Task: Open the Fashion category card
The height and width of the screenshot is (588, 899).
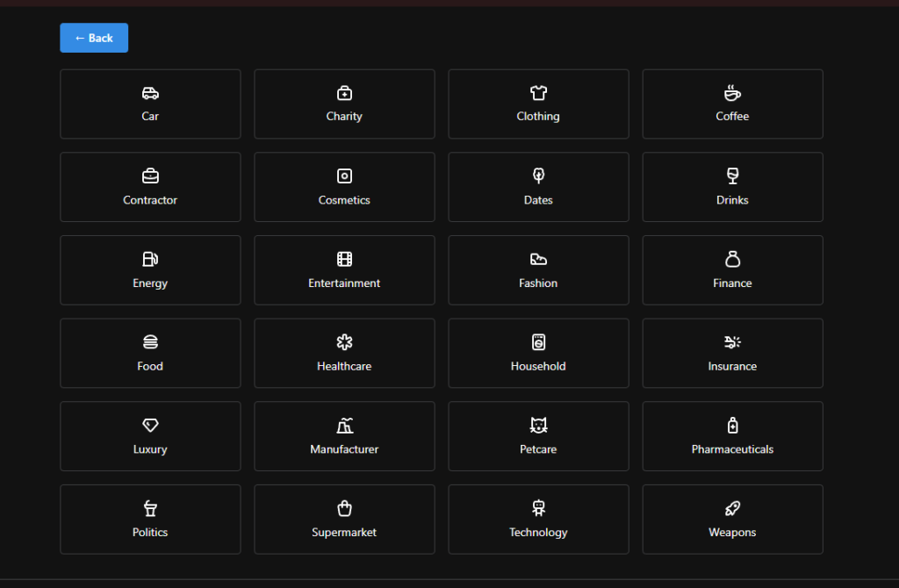Action: tap(538, 270)
